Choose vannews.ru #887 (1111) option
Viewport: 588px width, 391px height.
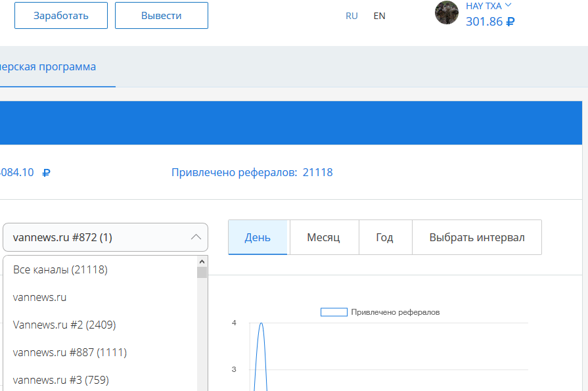point(100,352)
